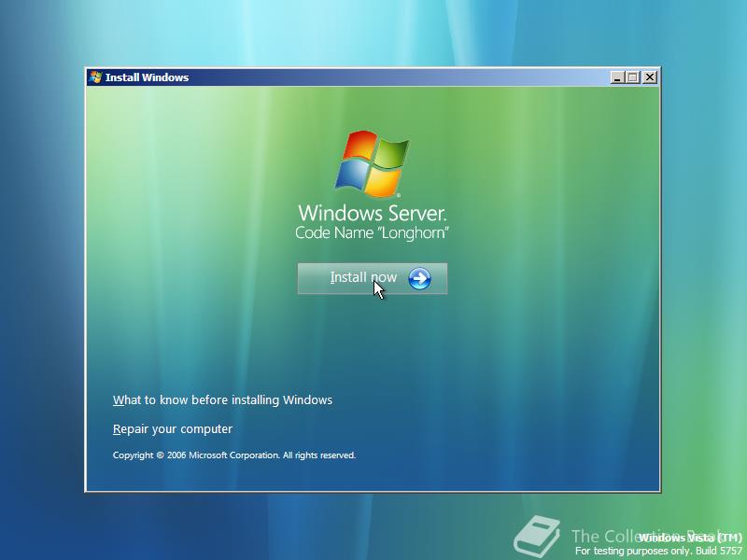Maximize the Install Windows window
Screen dimensions: 747x560
tap(633, 77)
